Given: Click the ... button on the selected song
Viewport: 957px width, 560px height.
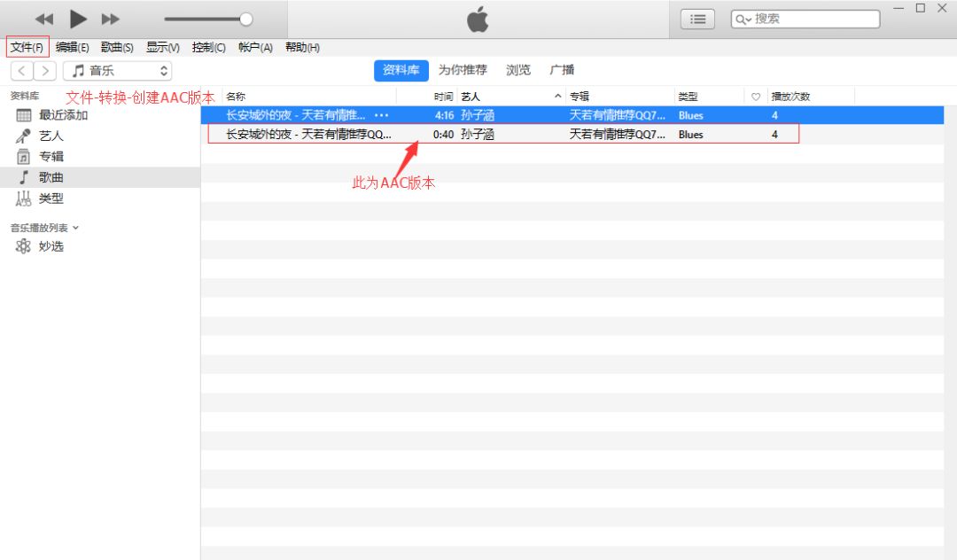Looking at the screenshot, I should pos(381,115).
